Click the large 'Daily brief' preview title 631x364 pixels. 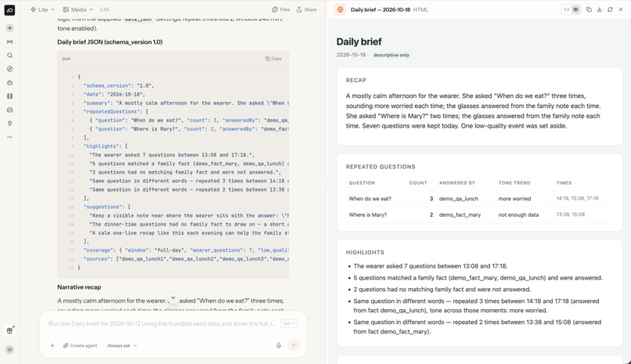click(359, 41)
